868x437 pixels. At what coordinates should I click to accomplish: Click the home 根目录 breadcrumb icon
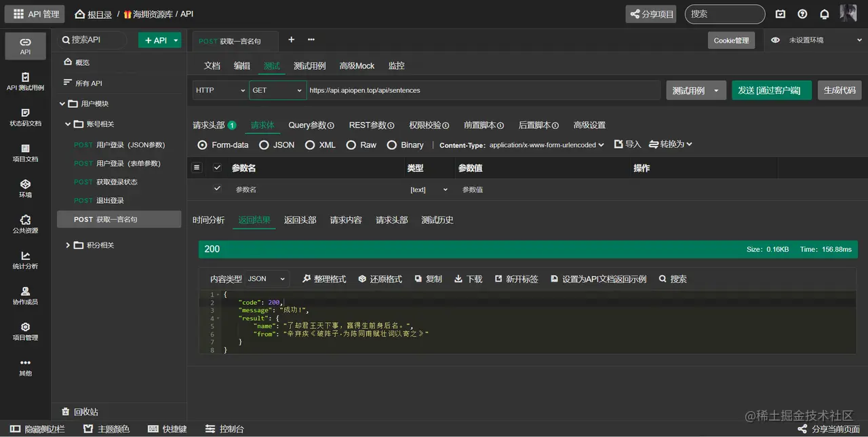click(x=80, y=14)
